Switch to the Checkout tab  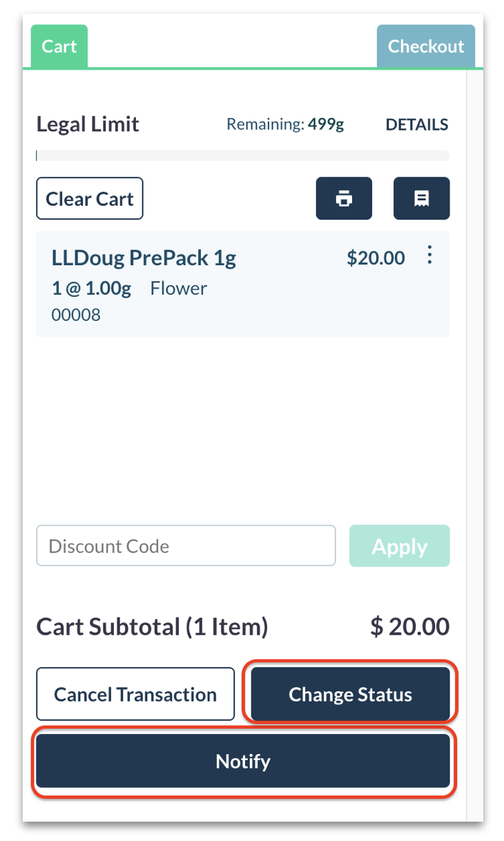tap(426, 46)
